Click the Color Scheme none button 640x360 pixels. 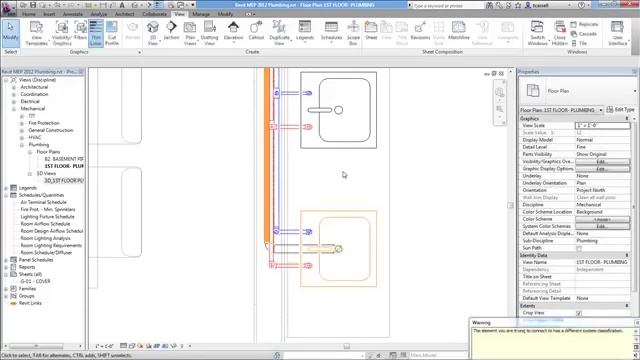click(602, 219)
